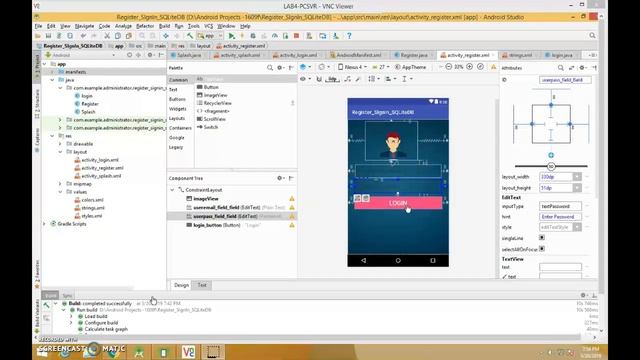Click the hint field showing Enter Password
This screenshot has height=360, width=640.
click(560, 217)
